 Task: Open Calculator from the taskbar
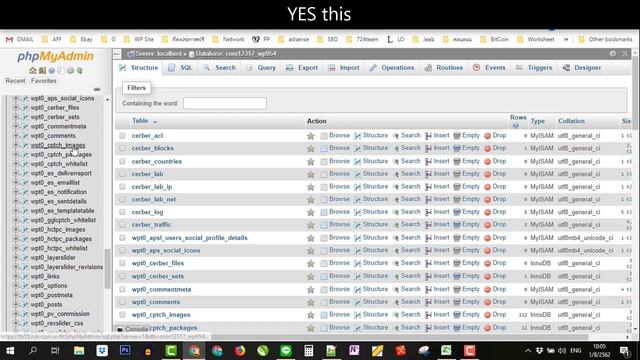click(309, 351)
